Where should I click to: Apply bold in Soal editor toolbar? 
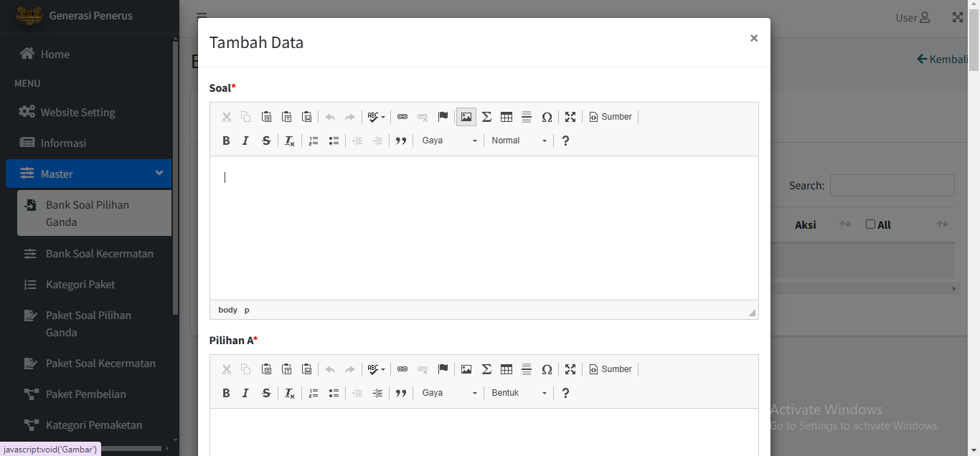point(226,141)
